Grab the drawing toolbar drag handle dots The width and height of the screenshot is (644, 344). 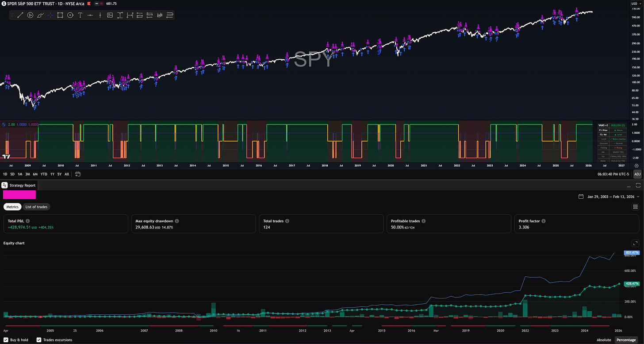coord(12,15)
